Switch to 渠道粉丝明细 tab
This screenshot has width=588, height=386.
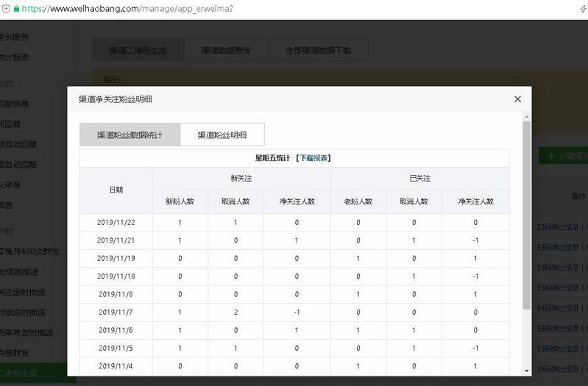pyautogui.click(x=222, y=135)
